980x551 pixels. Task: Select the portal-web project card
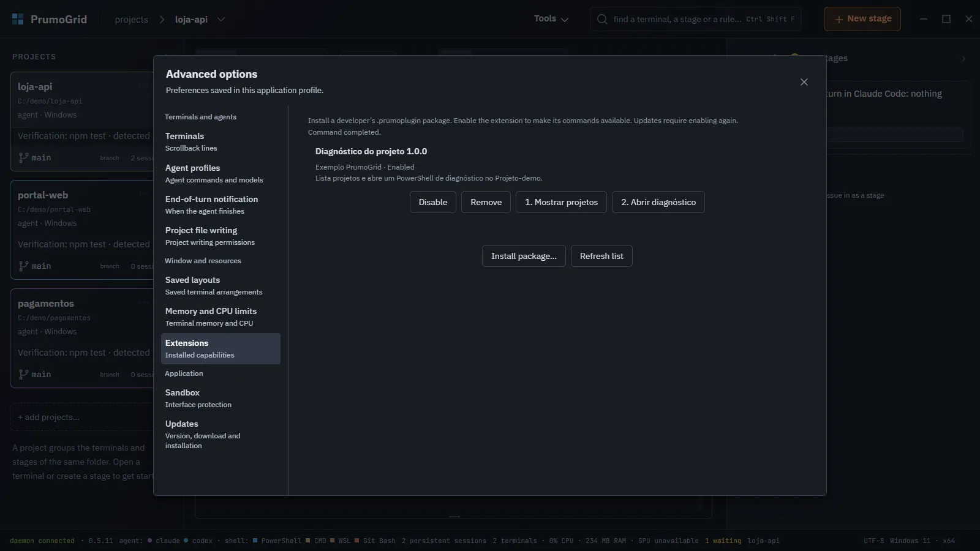click(x=81, y=230)
